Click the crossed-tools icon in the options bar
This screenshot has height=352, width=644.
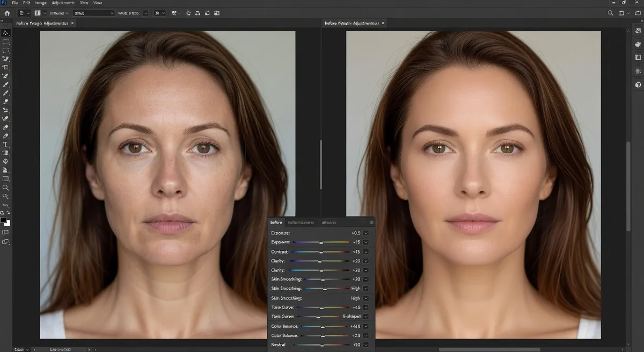coord(157,13)
